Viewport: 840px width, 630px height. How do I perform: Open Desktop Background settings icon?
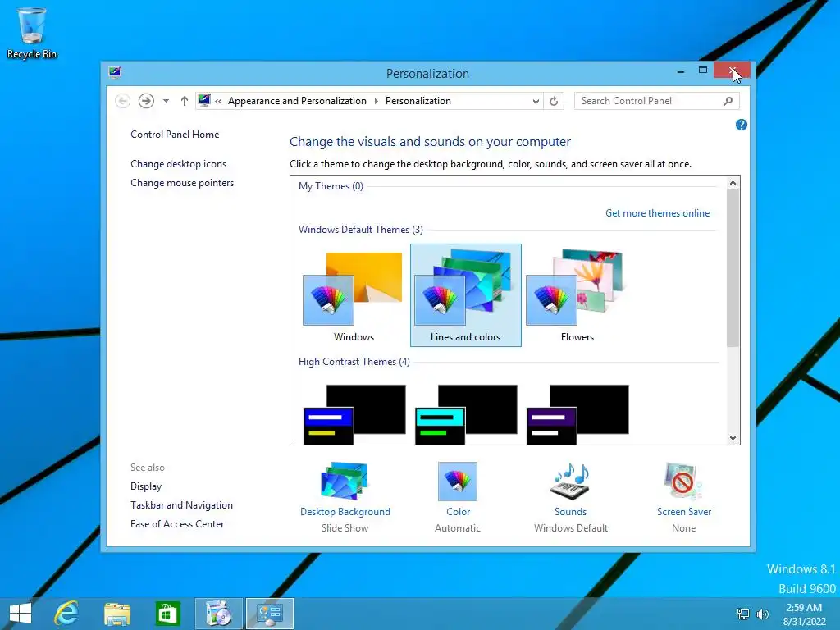click(x=345, y=481)
